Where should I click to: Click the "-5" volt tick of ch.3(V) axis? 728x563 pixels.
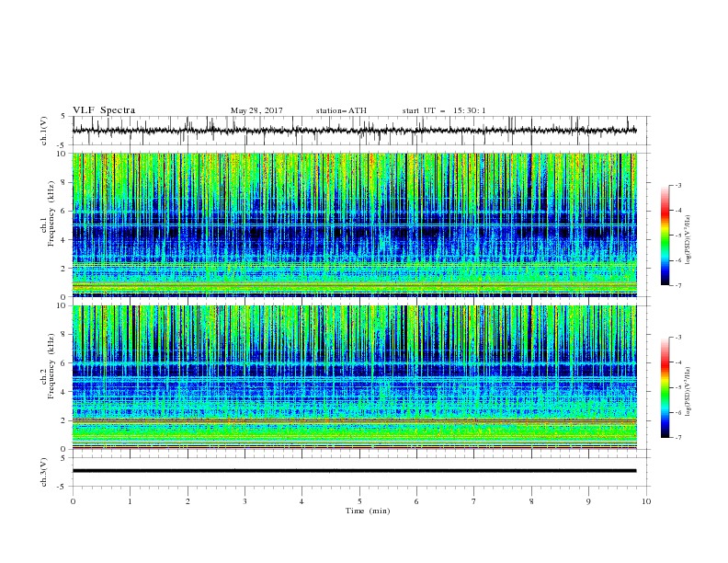point(63,487)
